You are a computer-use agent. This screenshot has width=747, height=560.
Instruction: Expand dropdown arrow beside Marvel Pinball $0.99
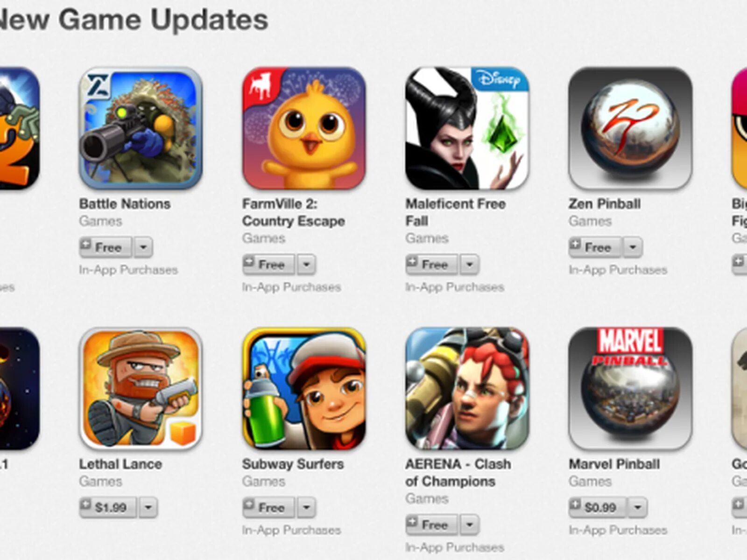pyautogui.click(x=638, y=507)
